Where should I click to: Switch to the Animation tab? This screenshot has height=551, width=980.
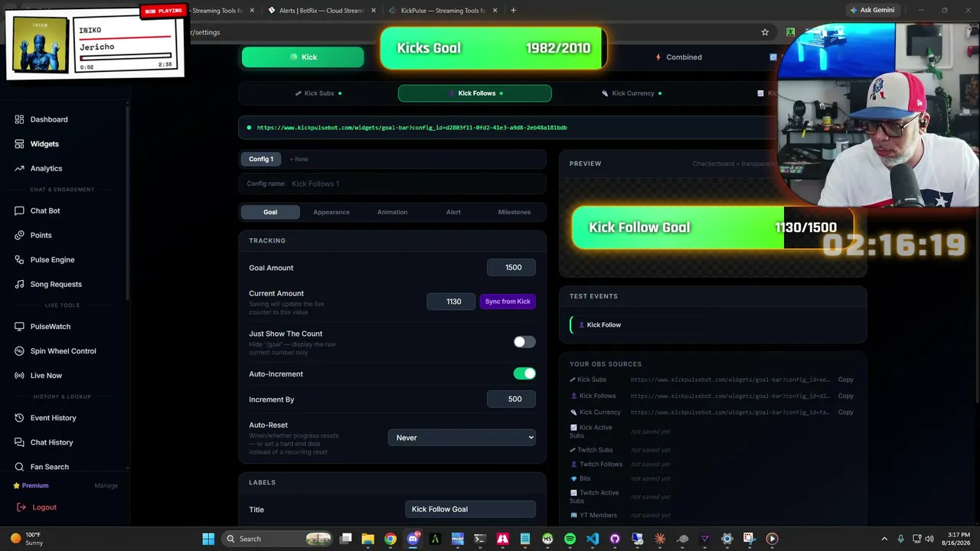tap(392, 212)
